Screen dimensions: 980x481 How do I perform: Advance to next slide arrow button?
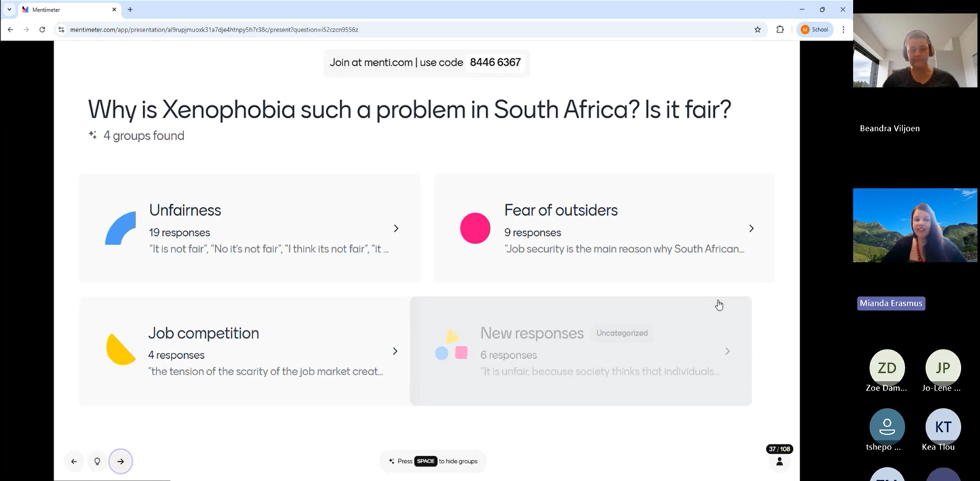click(121, 461)
